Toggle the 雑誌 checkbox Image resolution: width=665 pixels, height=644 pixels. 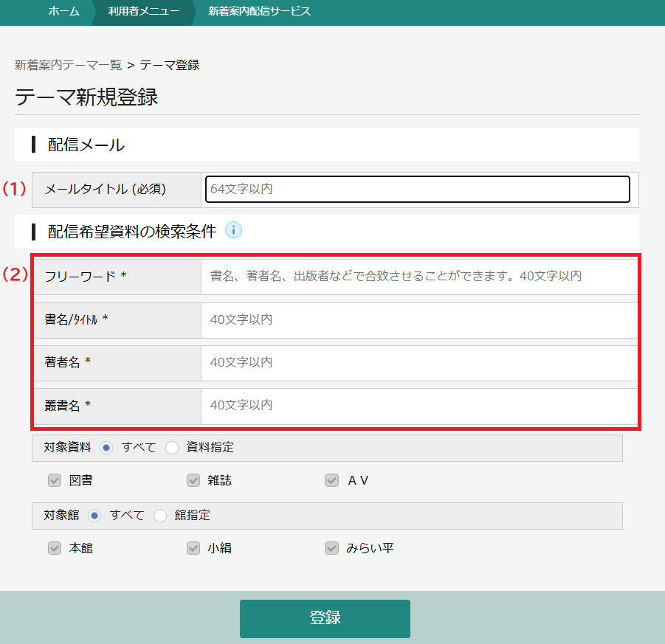[x=193, y=480]
